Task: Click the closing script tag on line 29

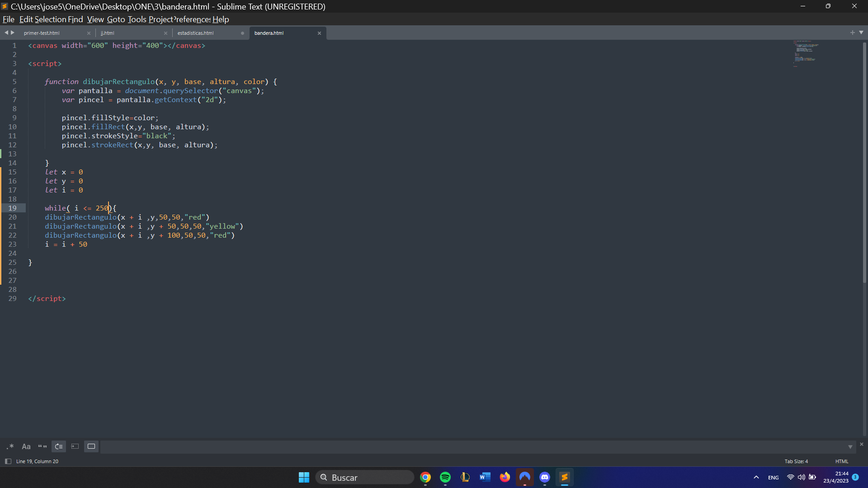Action: tap(47, 299)
